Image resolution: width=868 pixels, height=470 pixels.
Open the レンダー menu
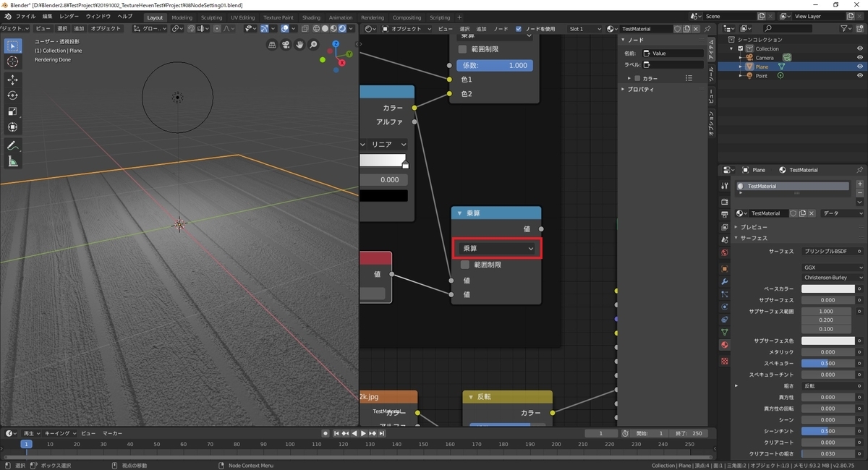click(69, 16)
